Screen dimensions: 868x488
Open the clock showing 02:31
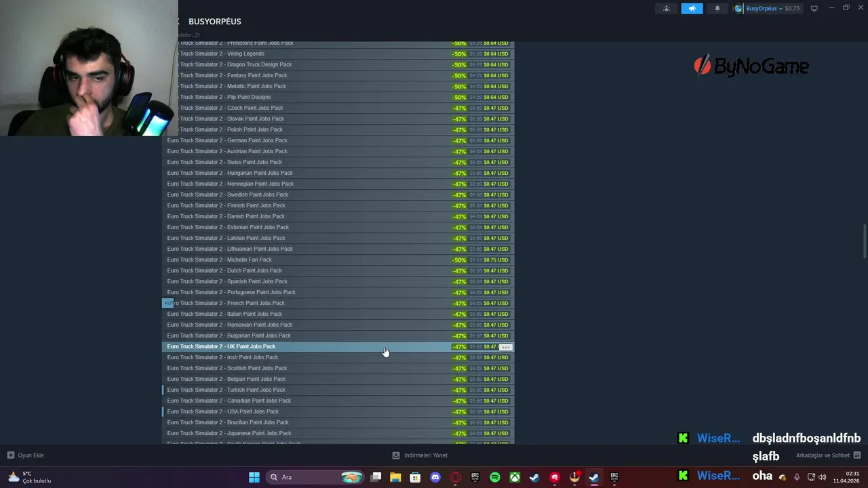(x=847, y=477)
